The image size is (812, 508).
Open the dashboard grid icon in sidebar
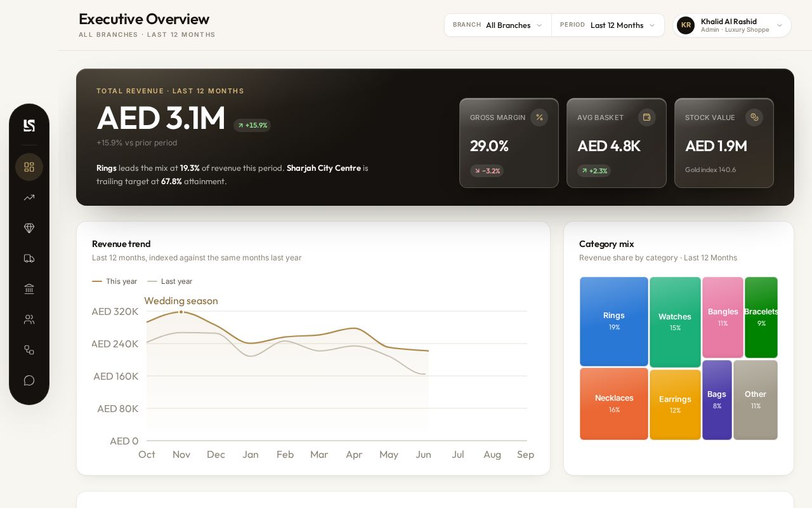coord(29,167)
